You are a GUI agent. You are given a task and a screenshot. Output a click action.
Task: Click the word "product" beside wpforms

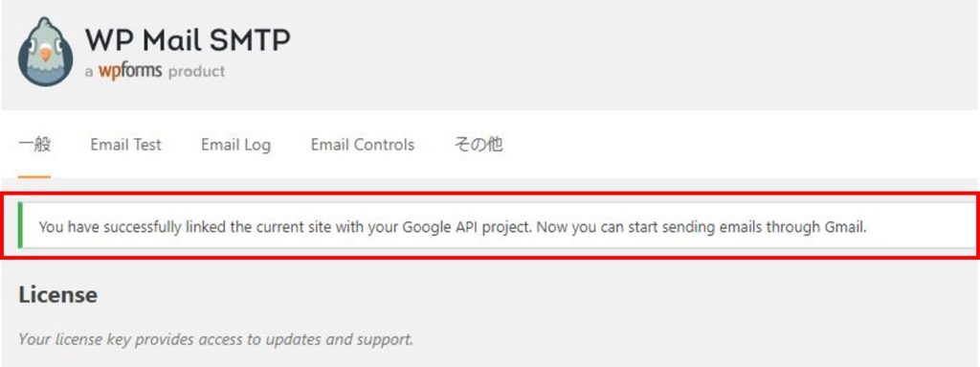click(x=196, y=72)
